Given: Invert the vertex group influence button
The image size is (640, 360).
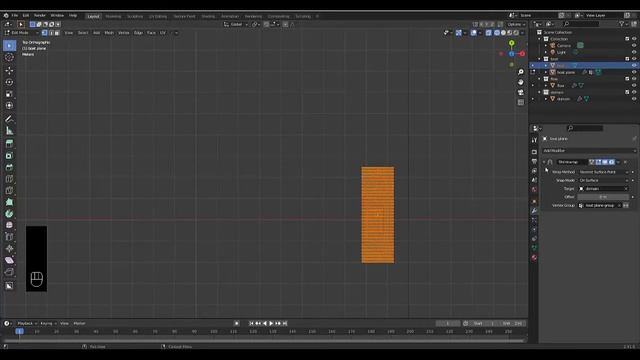Looking at the screenshot, I should point(626,205).
